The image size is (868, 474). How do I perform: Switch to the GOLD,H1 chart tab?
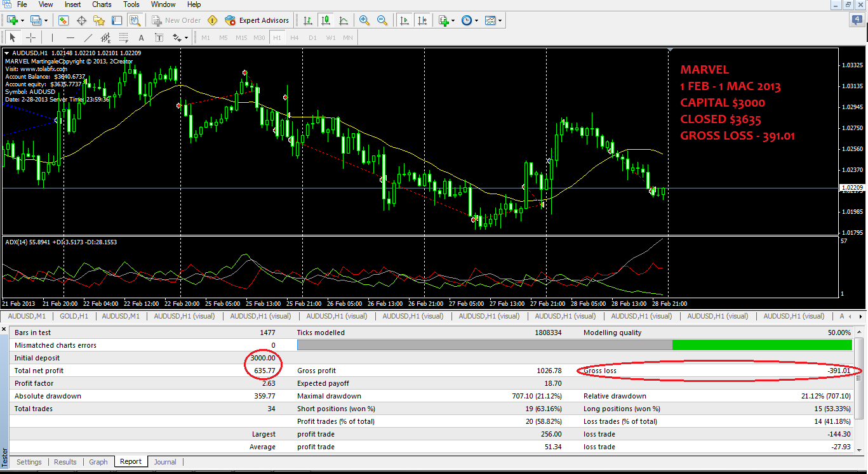73,316
